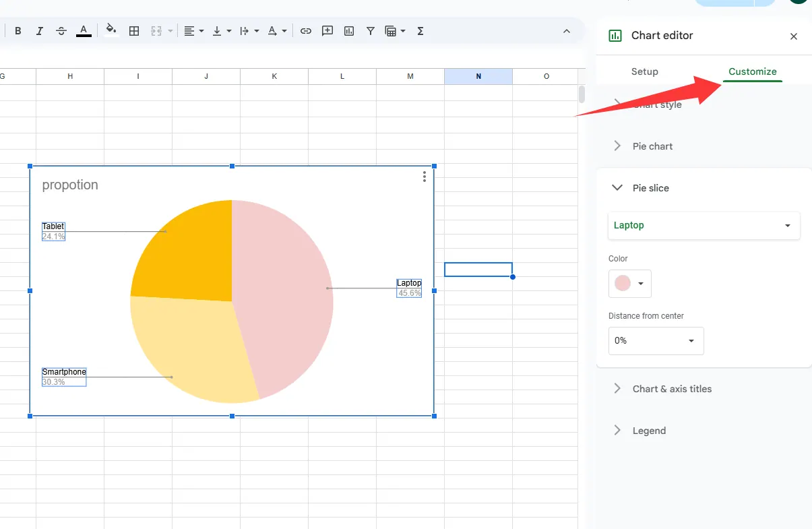
Task: Toggle bold formatting in toolbar
Action: [x=18, y=31]
